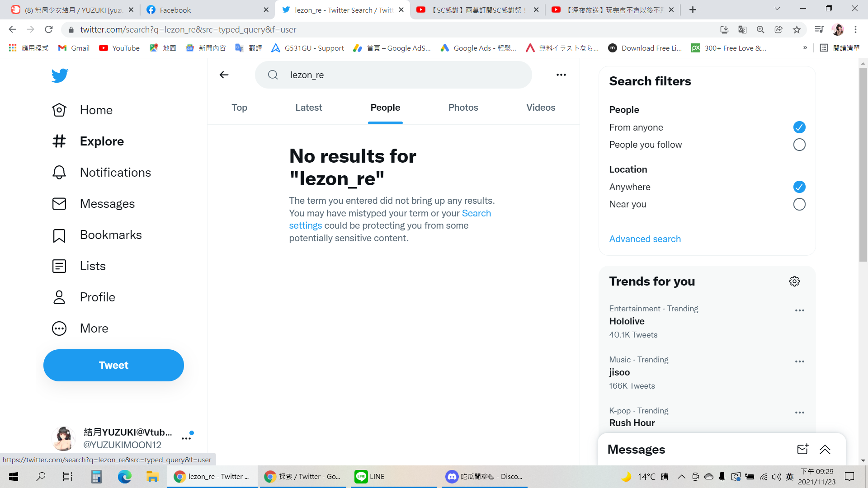868x488 pixels.
Task: Open the tab search dropdown arrow
Action: [x=777, y=9]
